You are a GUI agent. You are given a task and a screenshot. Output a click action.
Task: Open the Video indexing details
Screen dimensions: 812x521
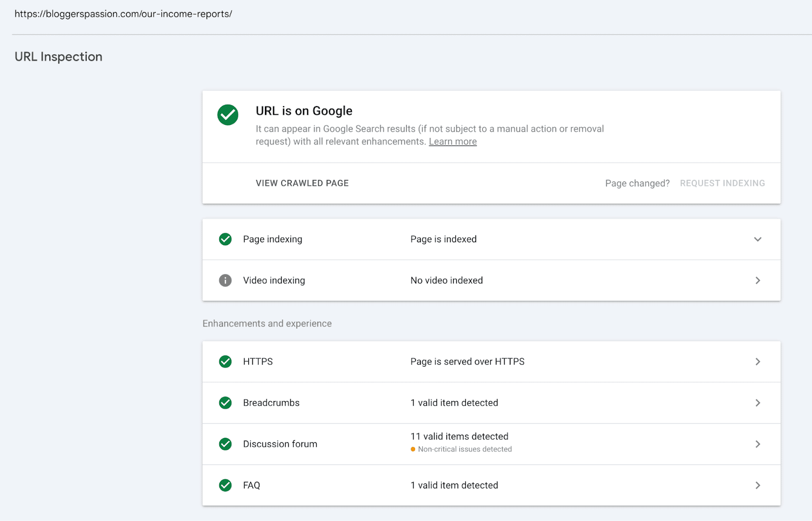click(x=757, y=280)
